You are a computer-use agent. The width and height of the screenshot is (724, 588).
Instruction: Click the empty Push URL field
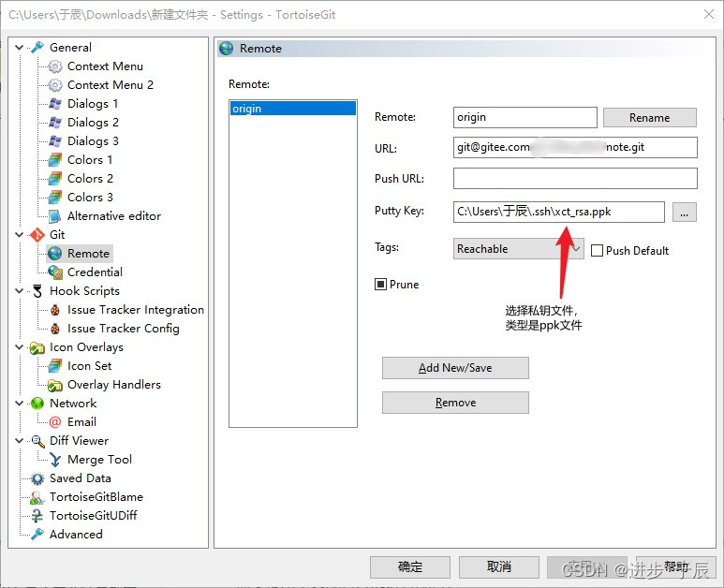[575, 178]
